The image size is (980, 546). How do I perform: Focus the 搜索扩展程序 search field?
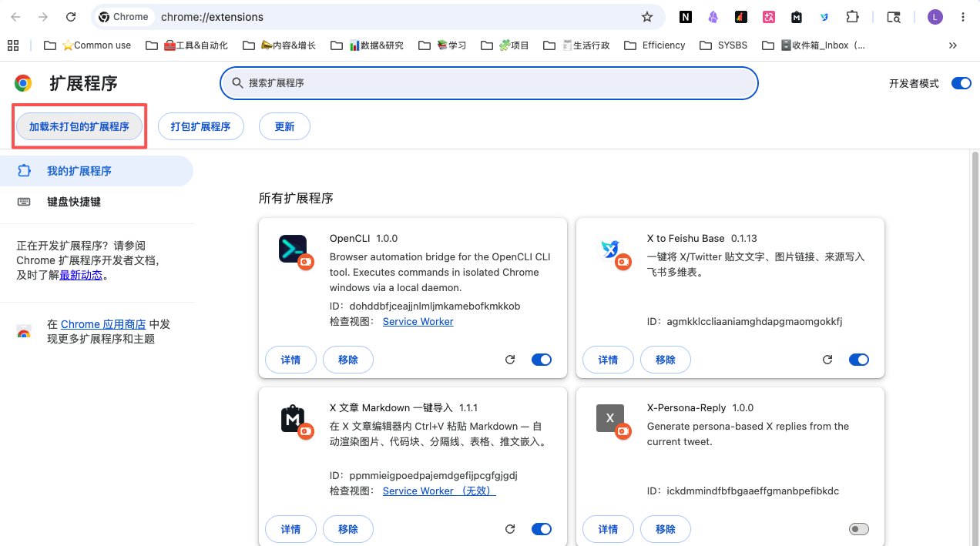click(x=489, y=83)
